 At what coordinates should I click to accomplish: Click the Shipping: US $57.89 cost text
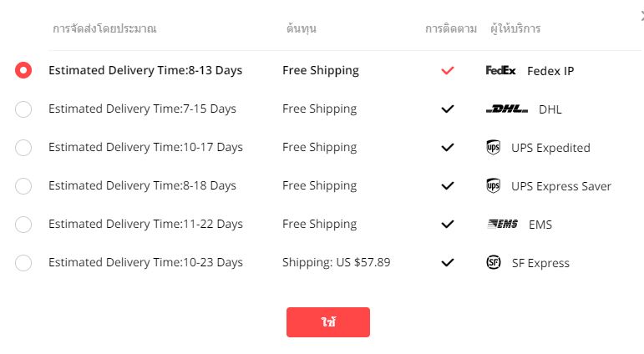point(337,262)
